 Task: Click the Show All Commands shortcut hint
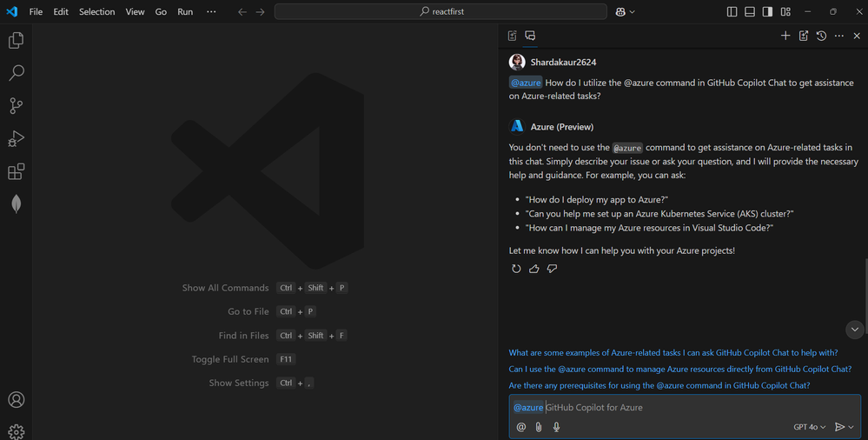(x=265, y=288)
